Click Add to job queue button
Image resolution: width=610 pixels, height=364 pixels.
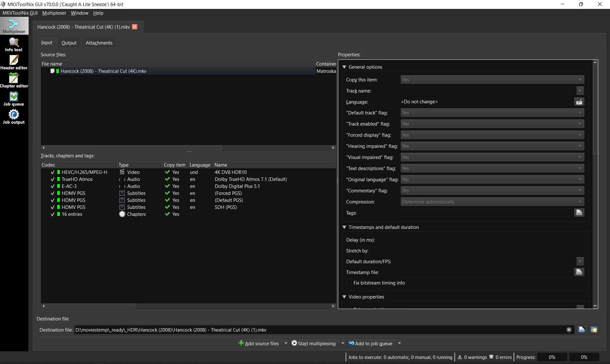[x=371, y=343]
